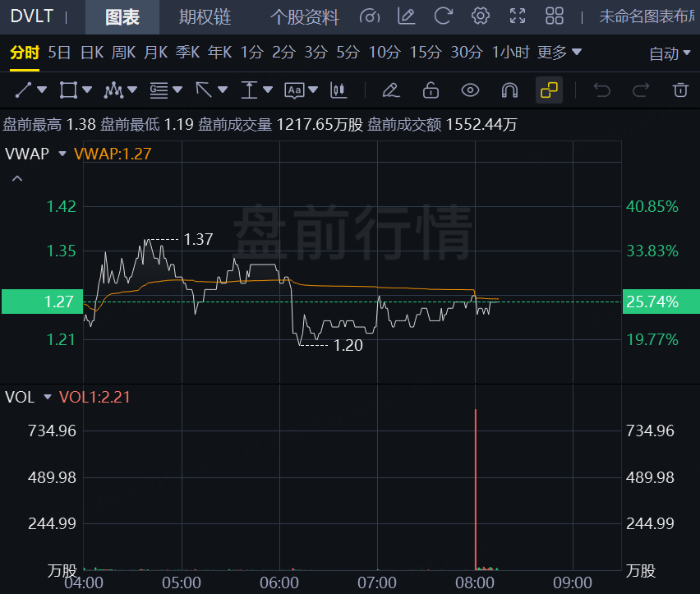Select the Aa text annotation tool
700x594 pixels.
point(295,90)
